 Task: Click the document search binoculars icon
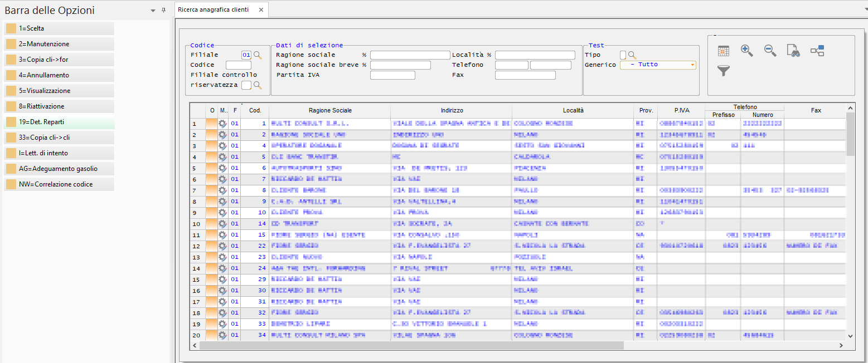[793, 51]
